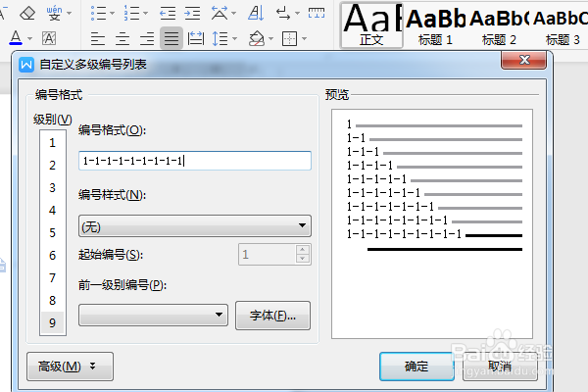This screenshot has width=588, height=392.
Task: Click the font color A icon
Action: pyautogui.click(x=16, y=37)
